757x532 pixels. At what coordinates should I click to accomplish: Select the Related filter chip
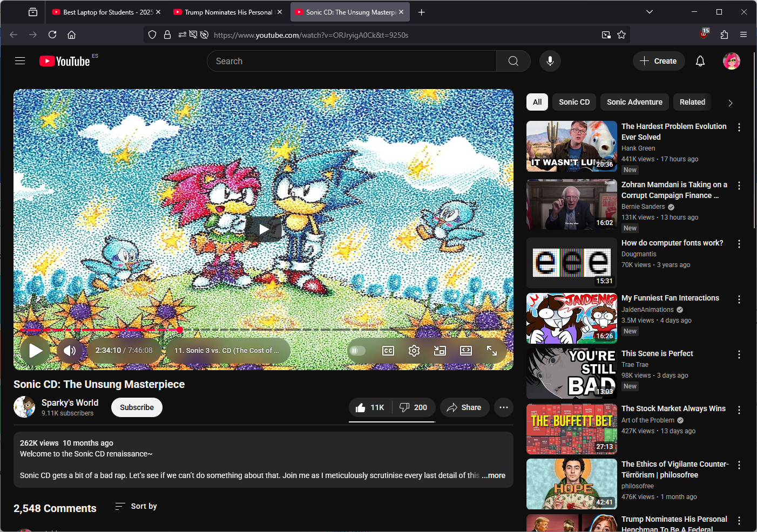692,102
